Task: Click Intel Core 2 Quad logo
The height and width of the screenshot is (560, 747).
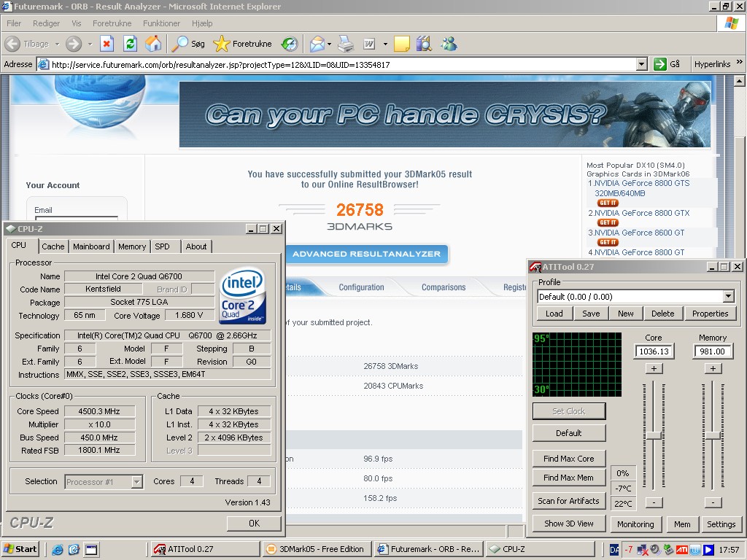Action: 243,296
